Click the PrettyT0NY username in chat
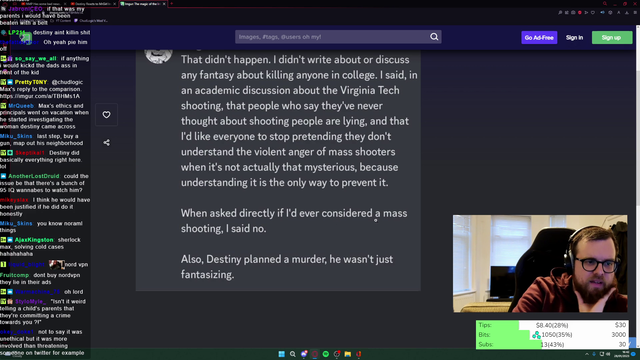This screenshot has height=360, width=640. pyautogui.click(x=31, y=82)
